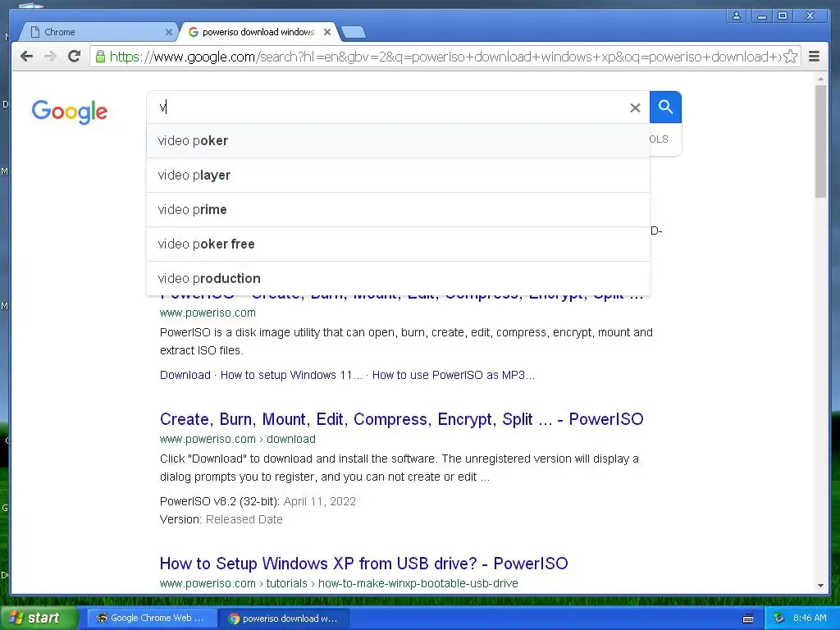Screen dimensions: 840x630
Task: Click the 'Version: Released Date' text
Action: [x=221, y=519]
